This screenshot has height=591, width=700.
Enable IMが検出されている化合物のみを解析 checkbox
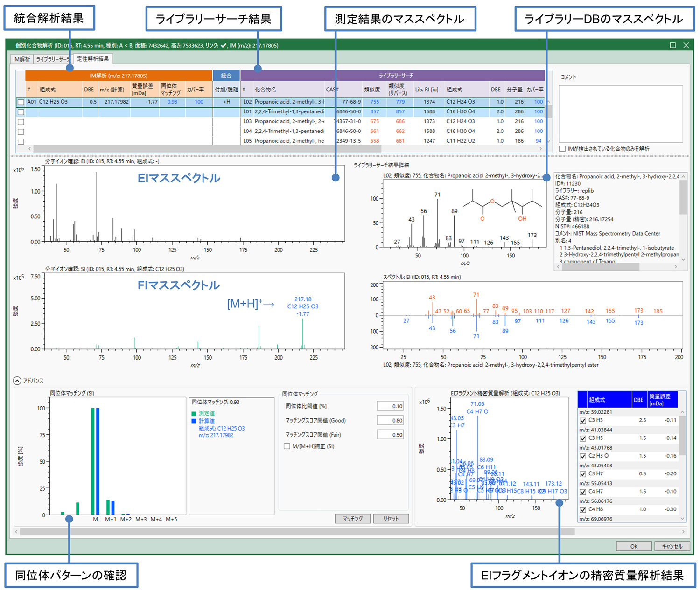[563, 149]
